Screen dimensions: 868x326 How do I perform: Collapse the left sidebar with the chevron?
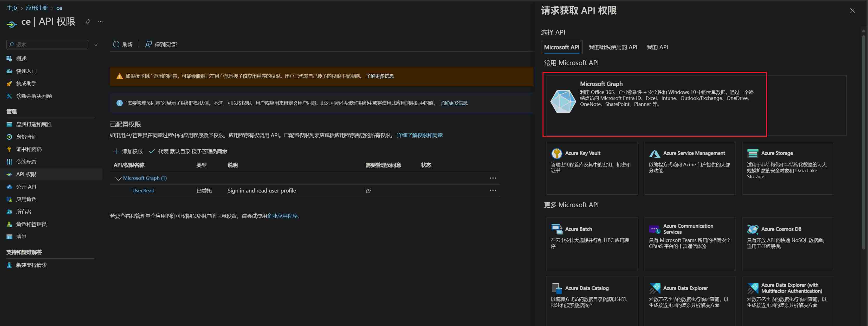click(96, 44)
